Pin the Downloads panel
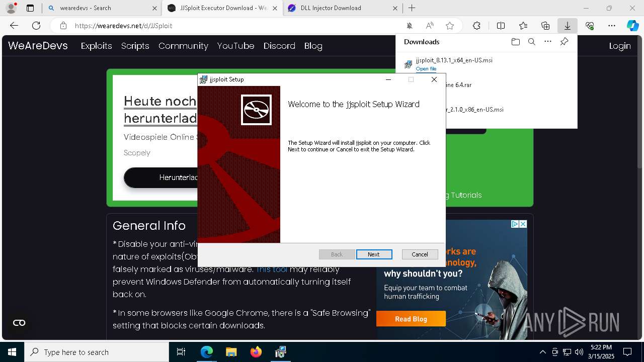 click(564, 42)
